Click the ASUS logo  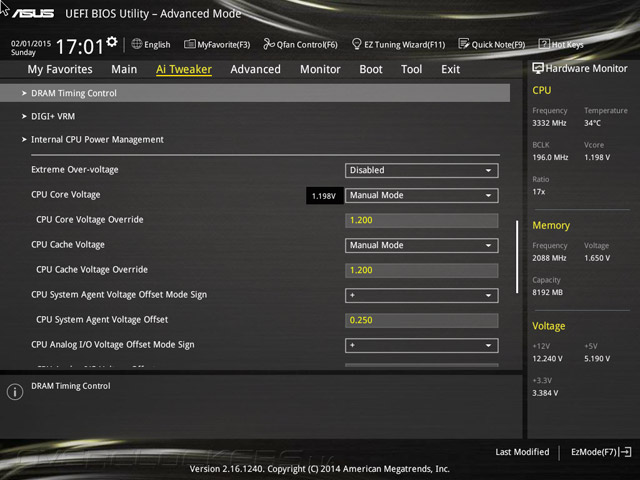pos(33,14)
